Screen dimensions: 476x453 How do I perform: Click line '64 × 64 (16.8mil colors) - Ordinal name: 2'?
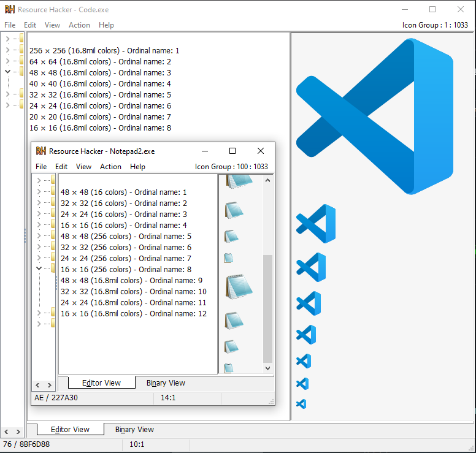coord(100,61)
